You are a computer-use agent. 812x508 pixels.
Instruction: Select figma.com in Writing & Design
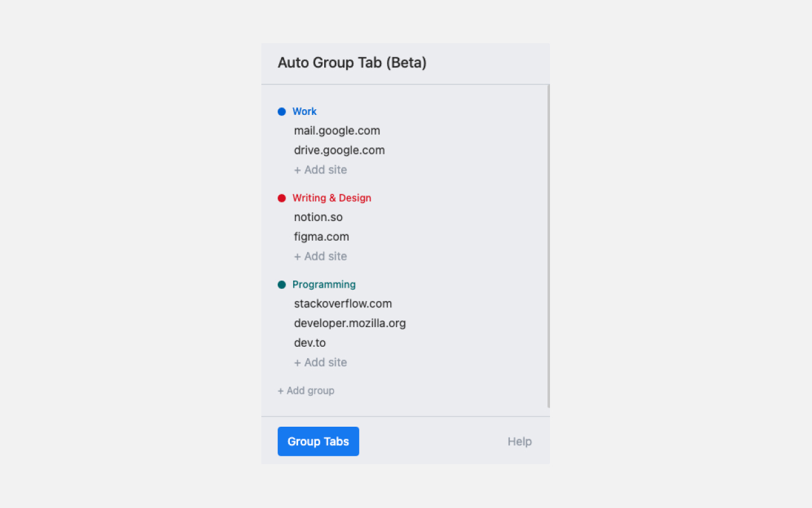[321, 236]
